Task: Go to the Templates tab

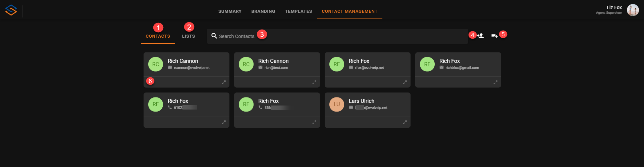Action: pos(298,11)
